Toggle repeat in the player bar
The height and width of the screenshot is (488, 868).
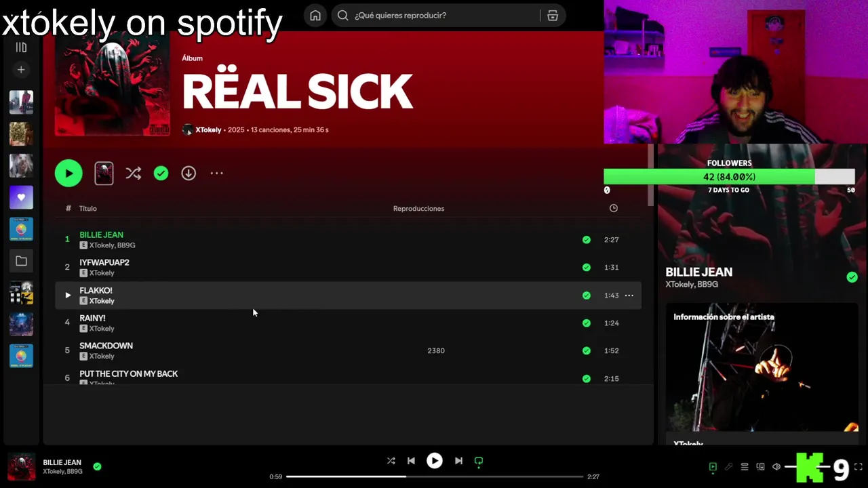[479, 462]
